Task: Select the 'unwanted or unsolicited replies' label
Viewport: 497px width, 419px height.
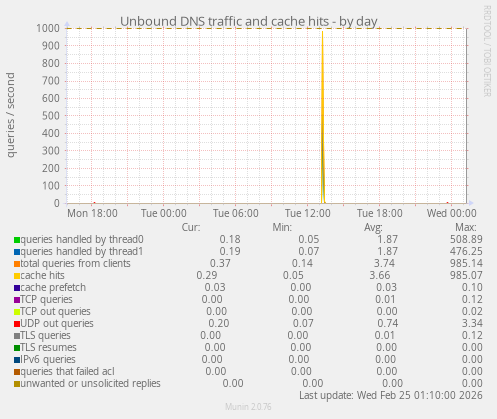Action: (x=91, y=383)
